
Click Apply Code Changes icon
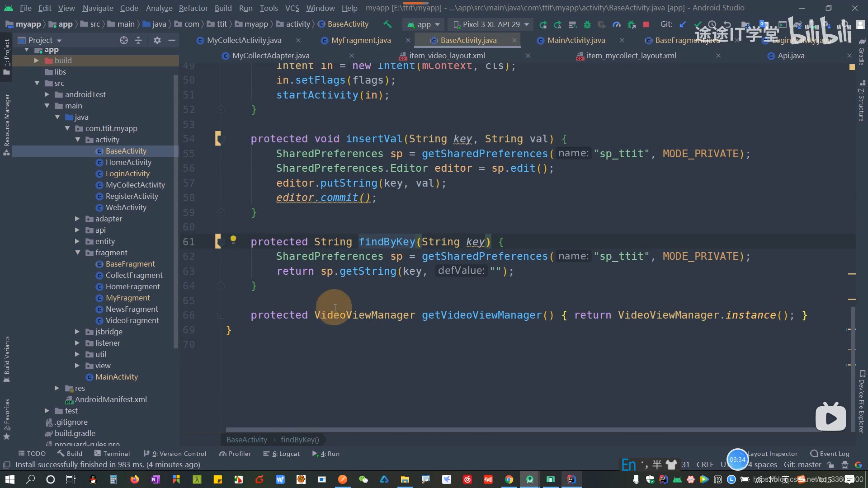tap(572, 24)
